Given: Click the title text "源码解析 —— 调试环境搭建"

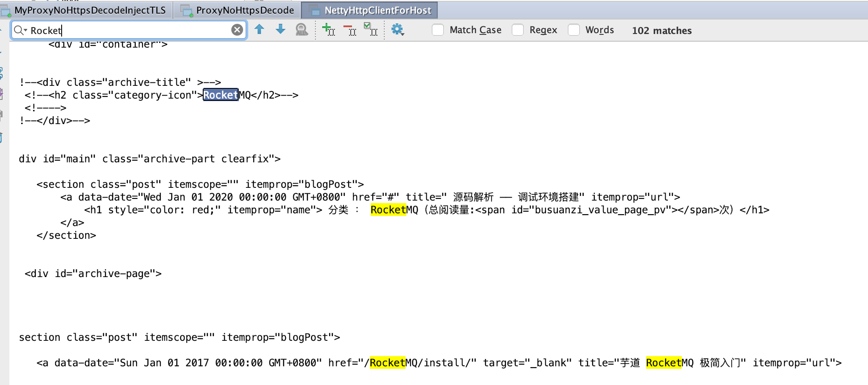Looking at the screenshot, I should [516, 197].
